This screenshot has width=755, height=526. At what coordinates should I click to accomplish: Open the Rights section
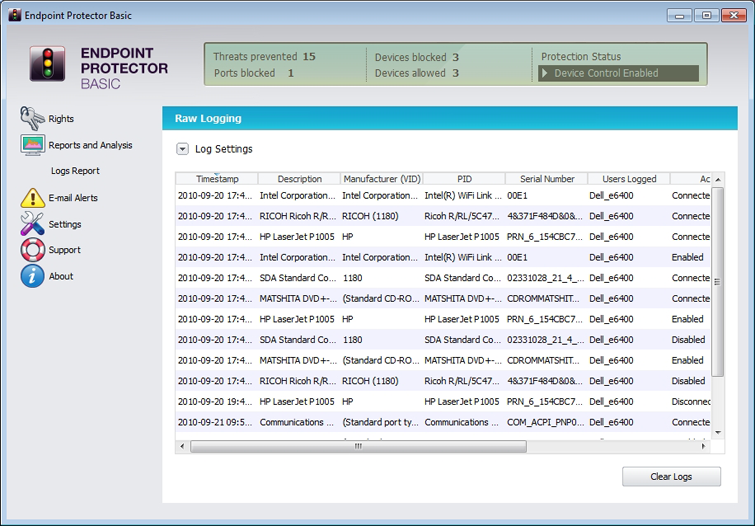tap(61, 118)
